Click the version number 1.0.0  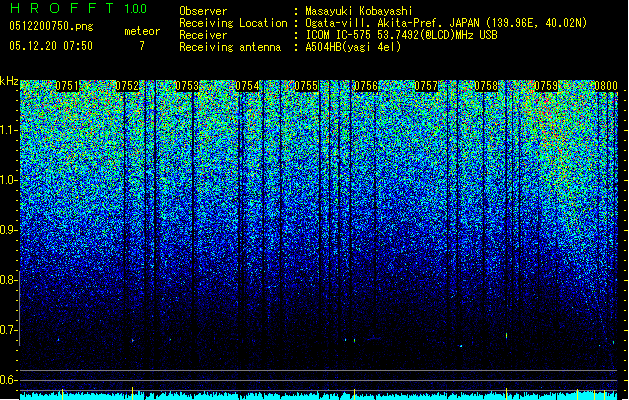click(x=136, y=9)
